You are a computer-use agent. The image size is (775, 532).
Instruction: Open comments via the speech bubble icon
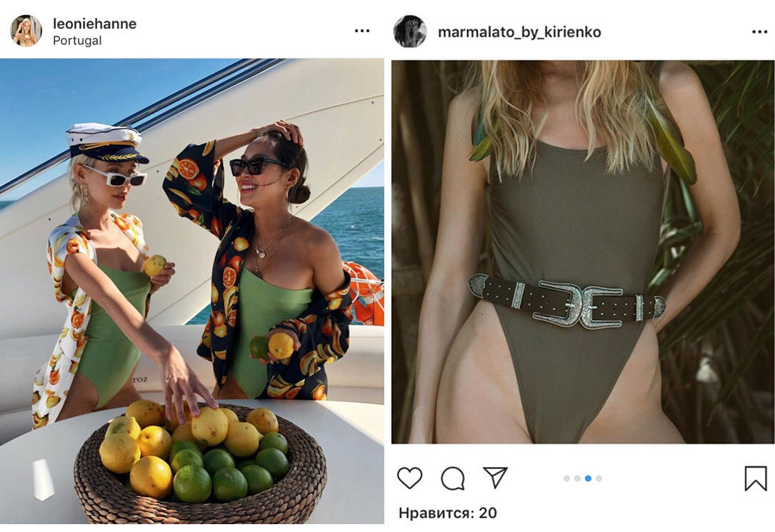pos(453,478)
